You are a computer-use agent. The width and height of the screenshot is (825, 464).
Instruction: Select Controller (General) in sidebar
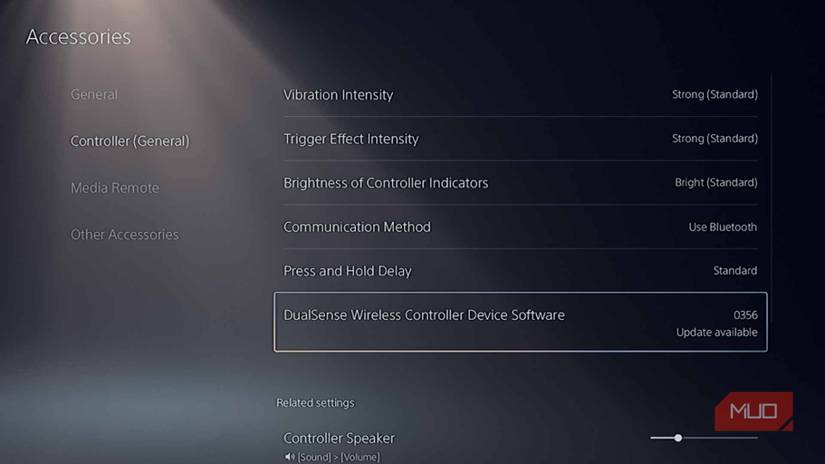pyautogui.click(x=130, y=141)
